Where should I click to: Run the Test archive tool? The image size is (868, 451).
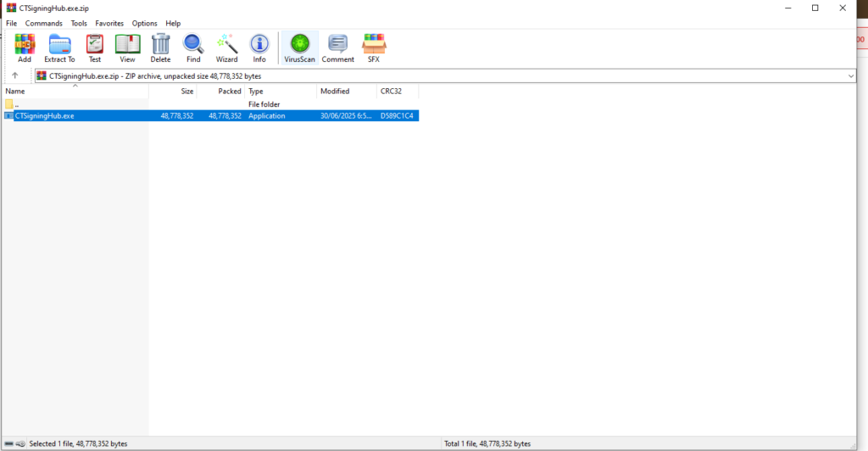pos(95,48)
